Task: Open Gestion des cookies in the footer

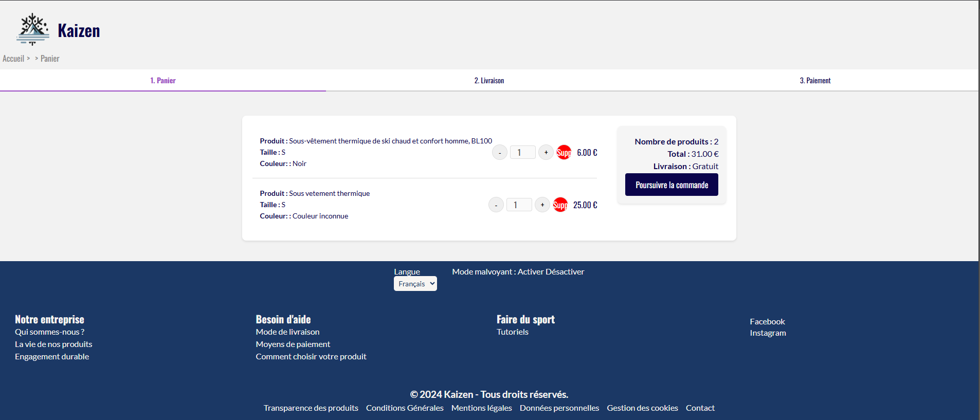Action: tap(642, 408)
